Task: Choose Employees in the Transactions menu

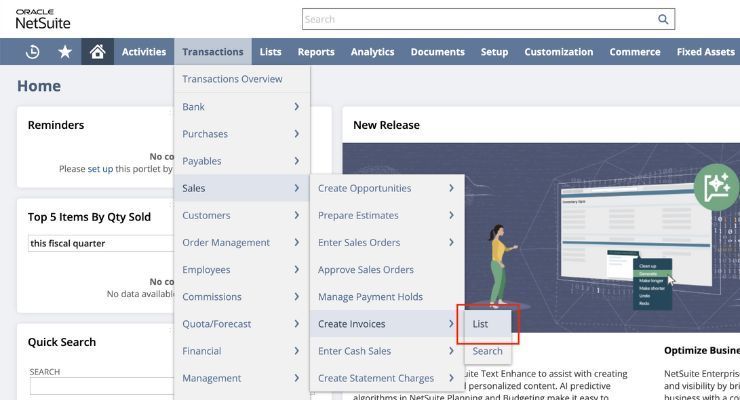Action: [242, 269]
